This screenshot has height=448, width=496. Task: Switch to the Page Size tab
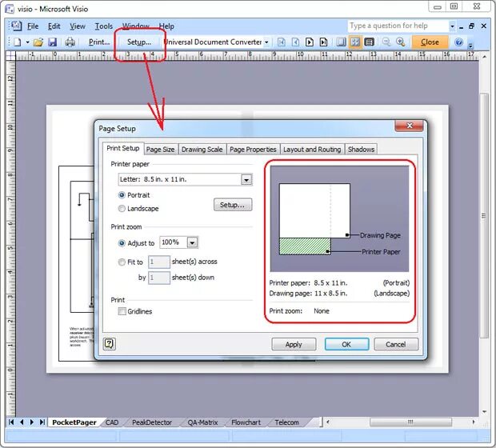pos(160,150)
